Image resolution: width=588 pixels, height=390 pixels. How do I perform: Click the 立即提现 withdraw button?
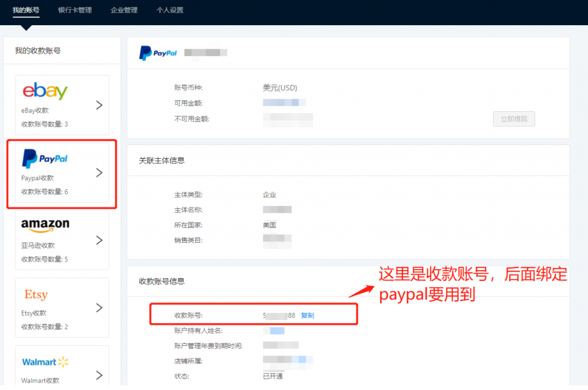(x=514, y=119)
